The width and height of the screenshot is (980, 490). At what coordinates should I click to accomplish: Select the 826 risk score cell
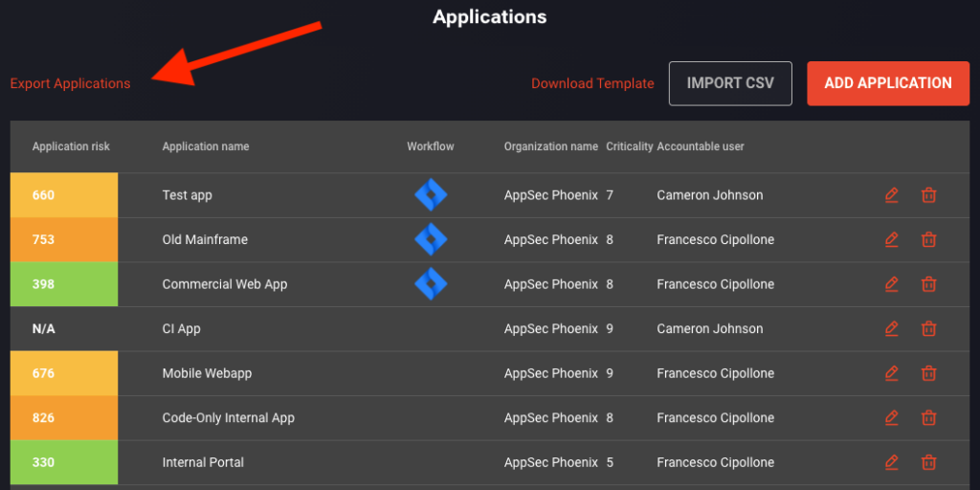click(x=64, y=417)
